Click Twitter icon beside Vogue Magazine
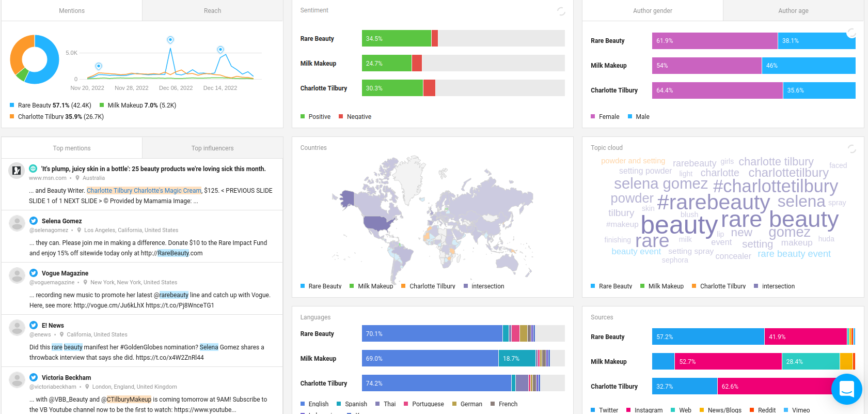Viewport: 868px width, 414px height. pyautogui.click(x=34, y=273)
